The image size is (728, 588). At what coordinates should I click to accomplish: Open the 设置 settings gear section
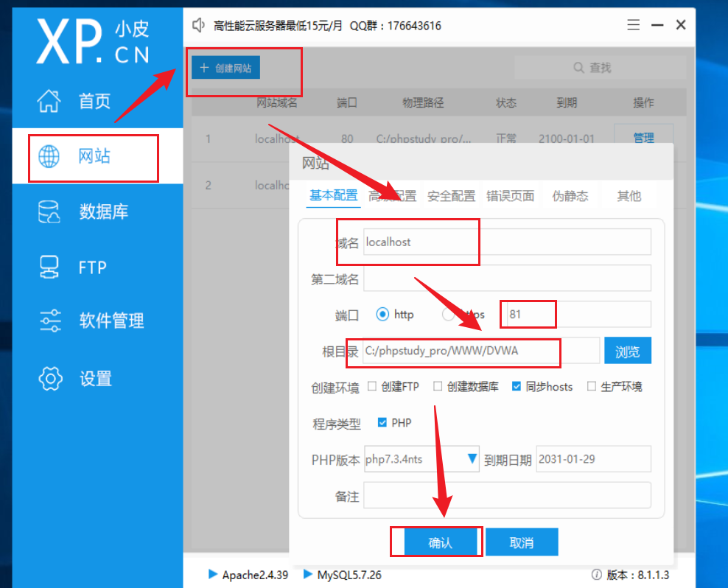(74, 379)
